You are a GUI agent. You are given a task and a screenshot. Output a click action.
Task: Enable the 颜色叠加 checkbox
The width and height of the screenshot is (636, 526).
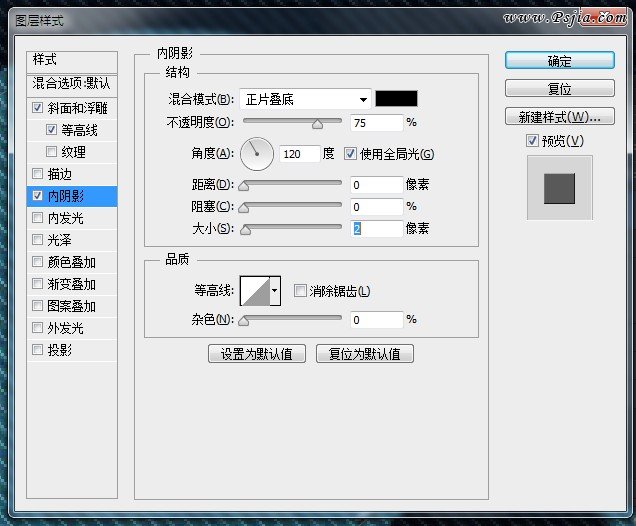click(37, 262)
